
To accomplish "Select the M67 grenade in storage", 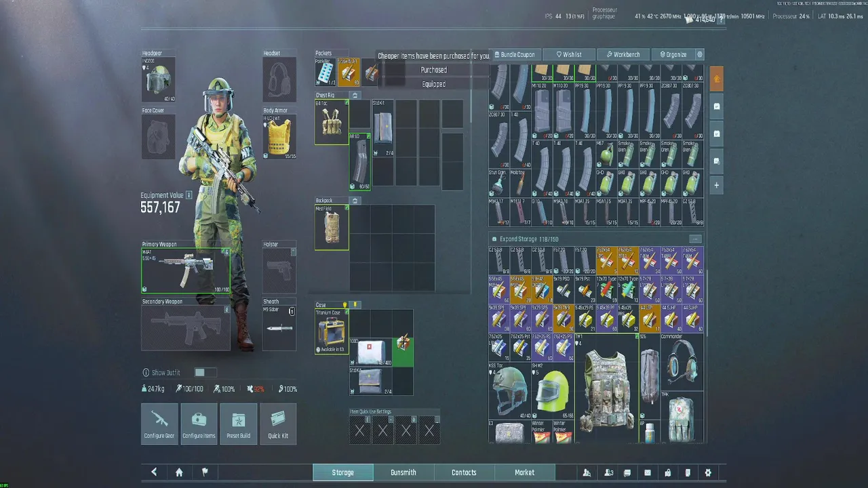I will click(x=606, y=153).
